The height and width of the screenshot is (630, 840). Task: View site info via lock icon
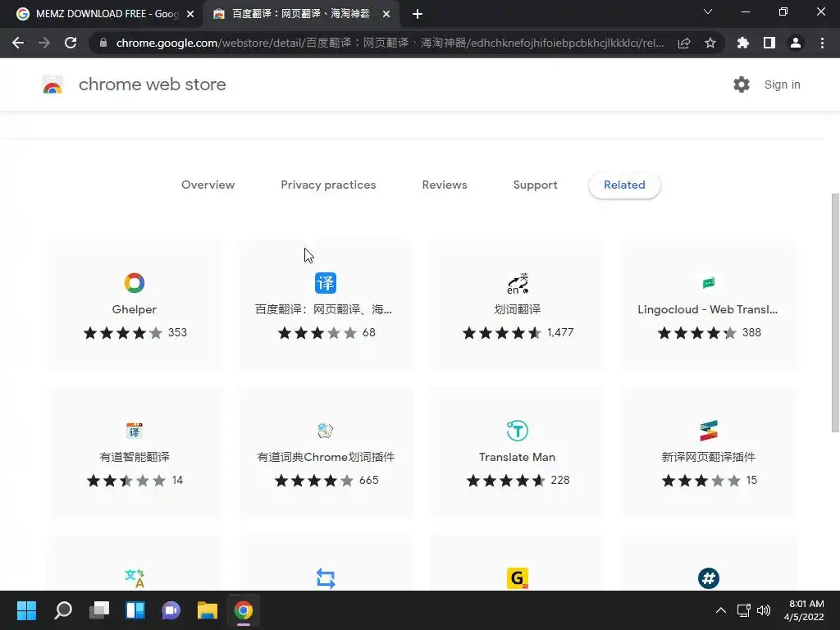[x=103, y=43]
